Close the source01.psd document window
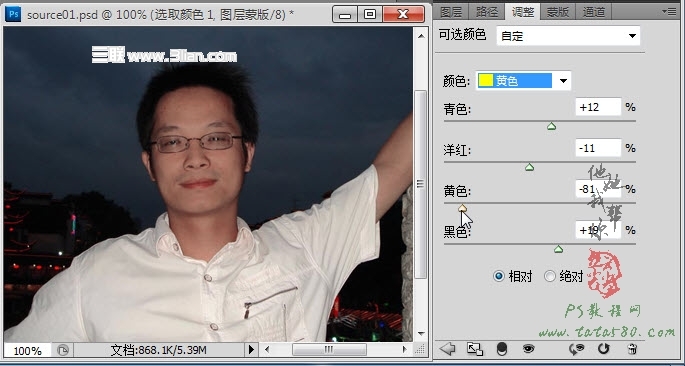The width and height of the screenshot is (685, 366). coord(403,15)
